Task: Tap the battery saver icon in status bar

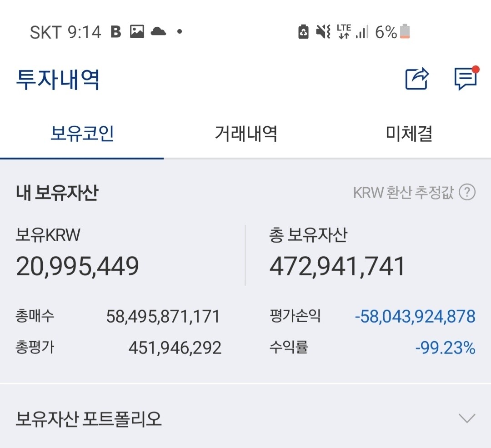Action: (x=303, y=31)
